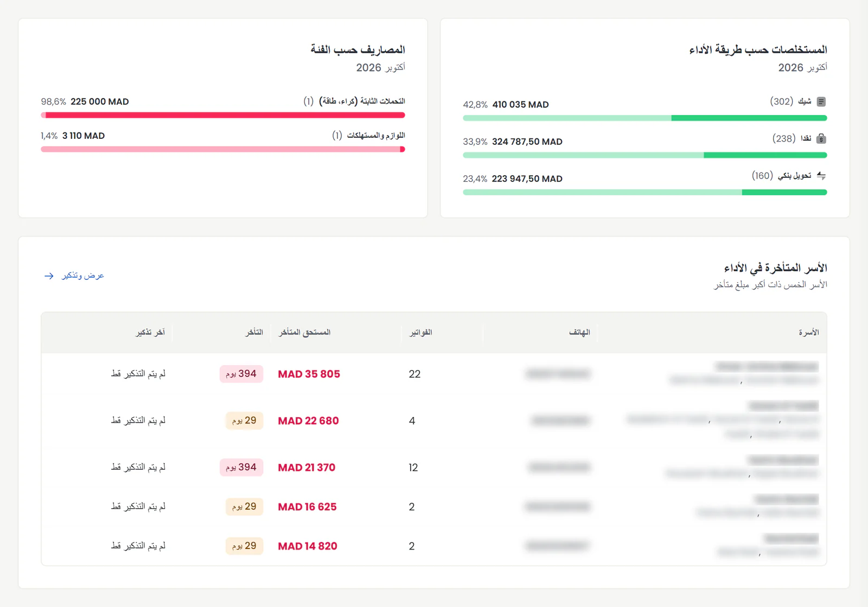Click the تحويل بنكي (160) label
868x607 pixels.
click(781, 176)
